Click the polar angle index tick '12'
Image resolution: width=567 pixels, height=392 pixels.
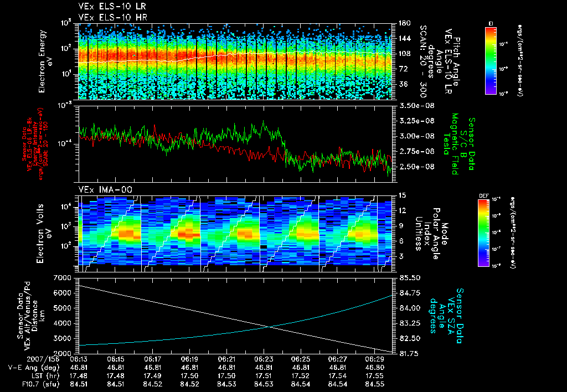pos(402,210)
